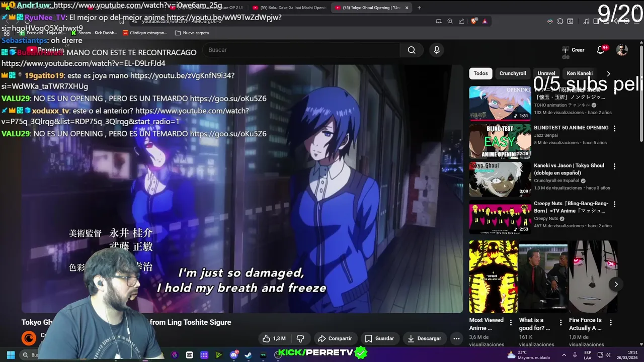Click the YouTube search magnifier button
Screen dimensions: 644x362
click(412, 50)
